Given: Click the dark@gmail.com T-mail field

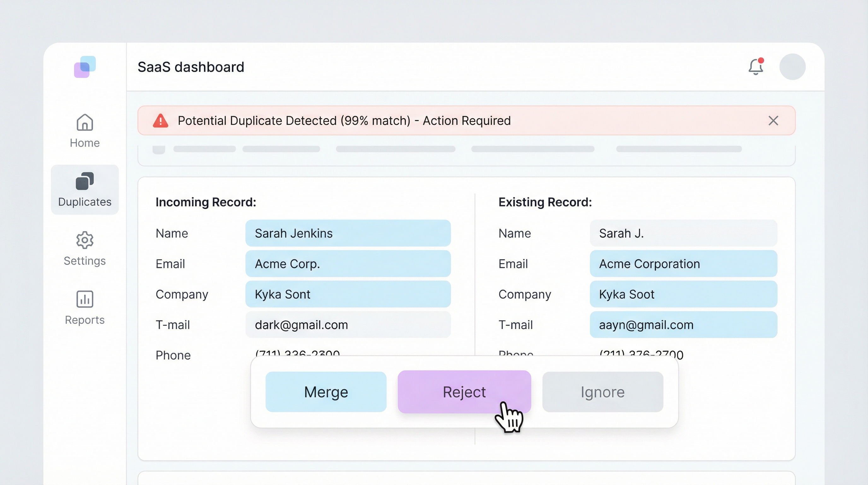Looking at the screenshot, I should pos(348,325).
